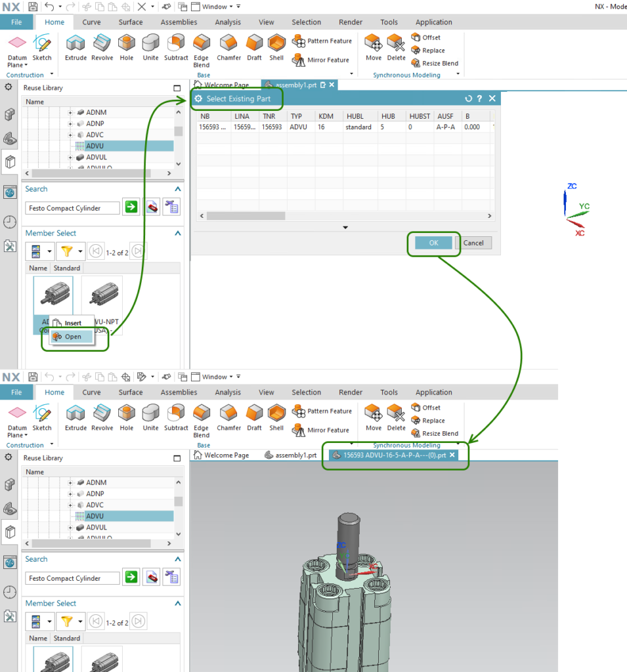Click the horizontal scrollbar in Select Existing Part dialog
627x672 pixels.
(x=246, y=216)
